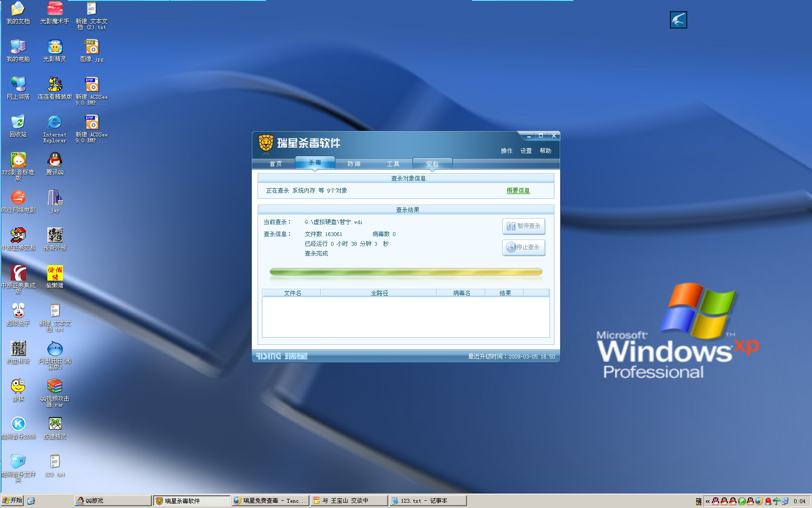Sort results by 全路径 column header
This screenshot has height=508, width=812.
click(379, 293)
